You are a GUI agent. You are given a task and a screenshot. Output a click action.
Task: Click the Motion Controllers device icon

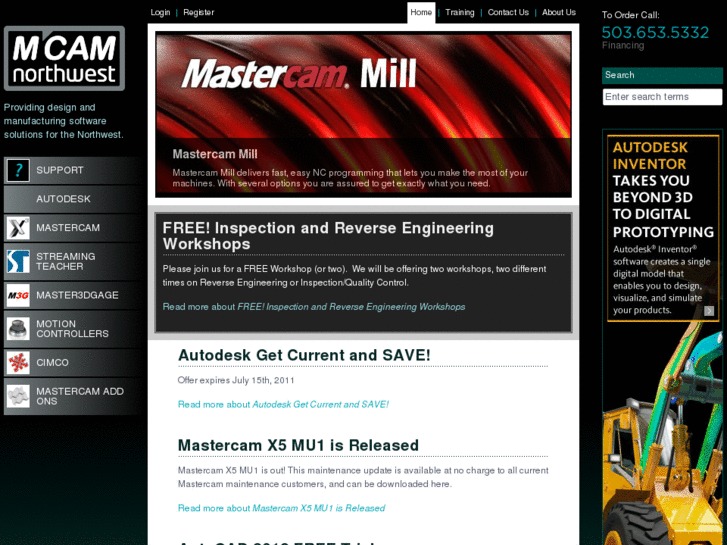(x=18, y=329)
